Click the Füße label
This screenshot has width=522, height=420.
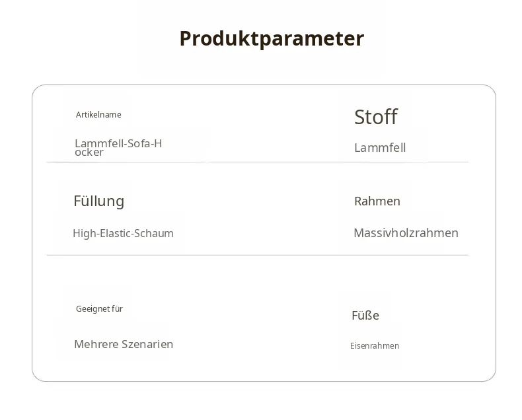pos(365,316)
